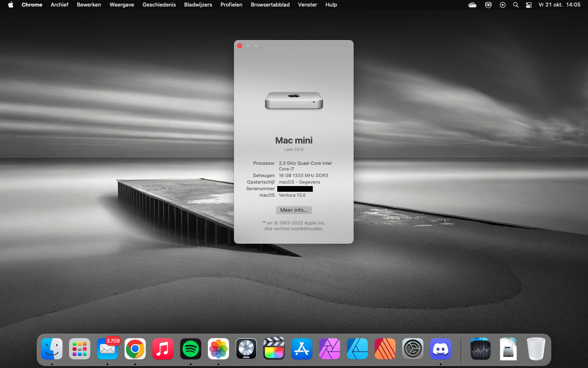Click the 16 GB 1333 MHz DDR3 value
Image resolution: width=588 pixels, height=368 pixels.
(303, 176)
